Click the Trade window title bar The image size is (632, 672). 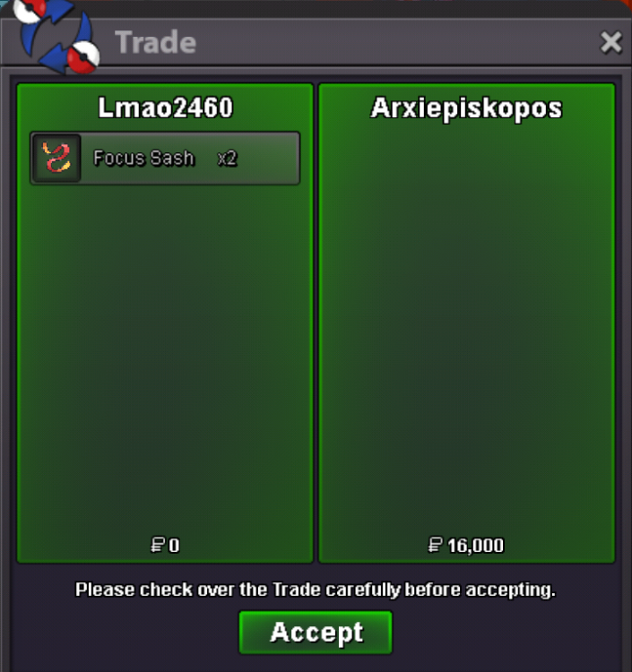(x=316, y=42)
